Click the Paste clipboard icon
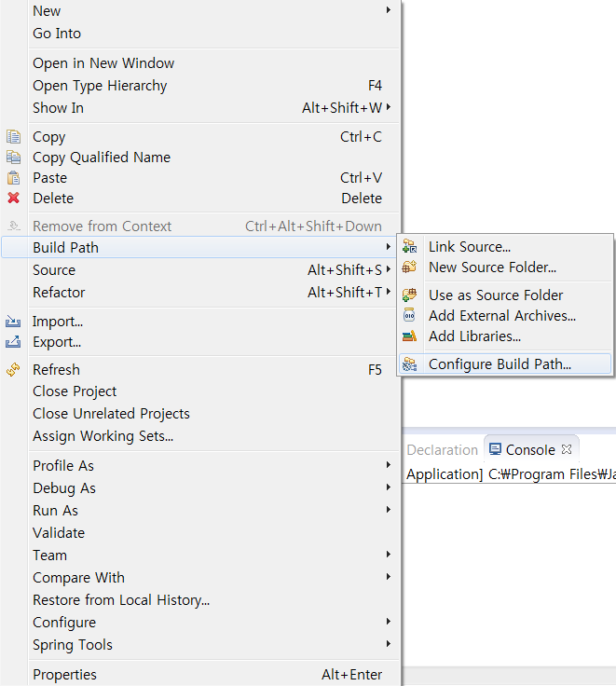The height and width of the screenshot is (686, 616). 14,177
